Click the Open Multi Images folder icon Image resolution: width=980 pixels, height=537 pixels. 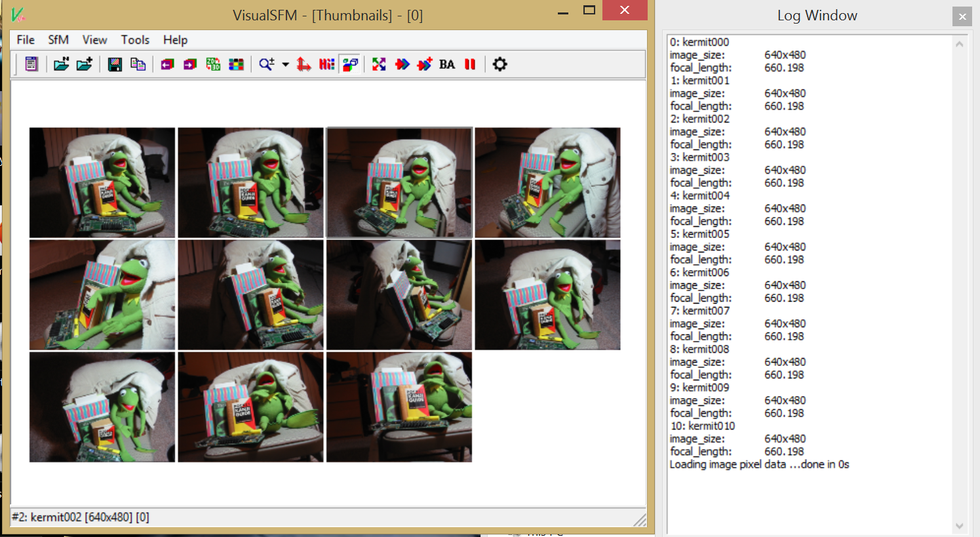(x=61, y=64)
